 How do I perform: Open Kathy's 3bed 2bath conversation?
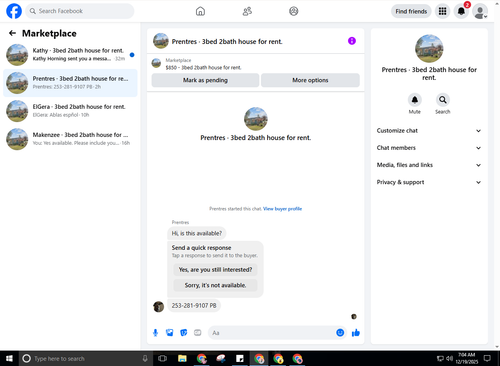point(70,55)
